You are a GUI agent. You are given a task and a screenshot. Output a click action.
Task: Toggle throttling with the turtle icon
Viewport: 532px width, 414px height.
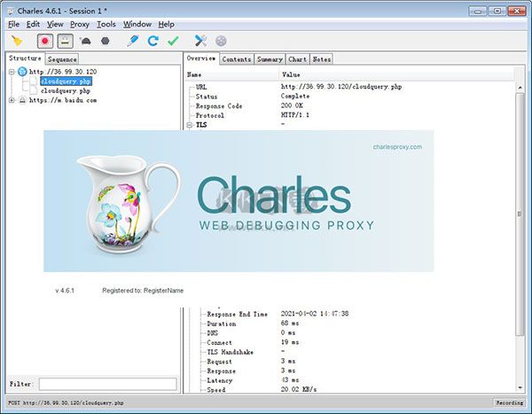[85, 41]
